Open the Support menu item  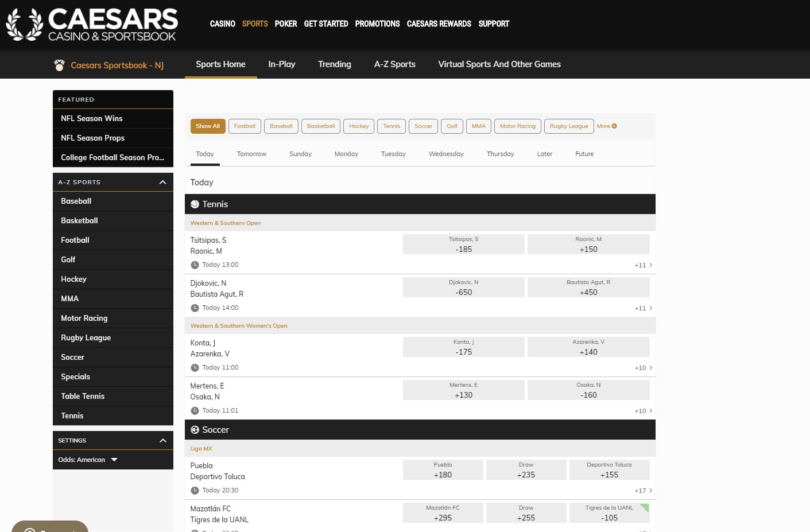tap(494, 24)
